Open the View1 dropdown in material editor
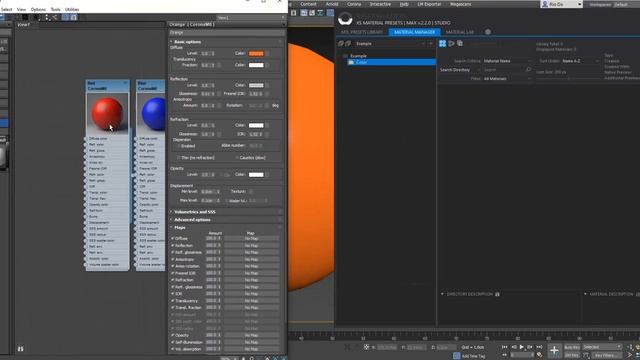The height and width of the screenshot is (360, 640). coord(251,18)
